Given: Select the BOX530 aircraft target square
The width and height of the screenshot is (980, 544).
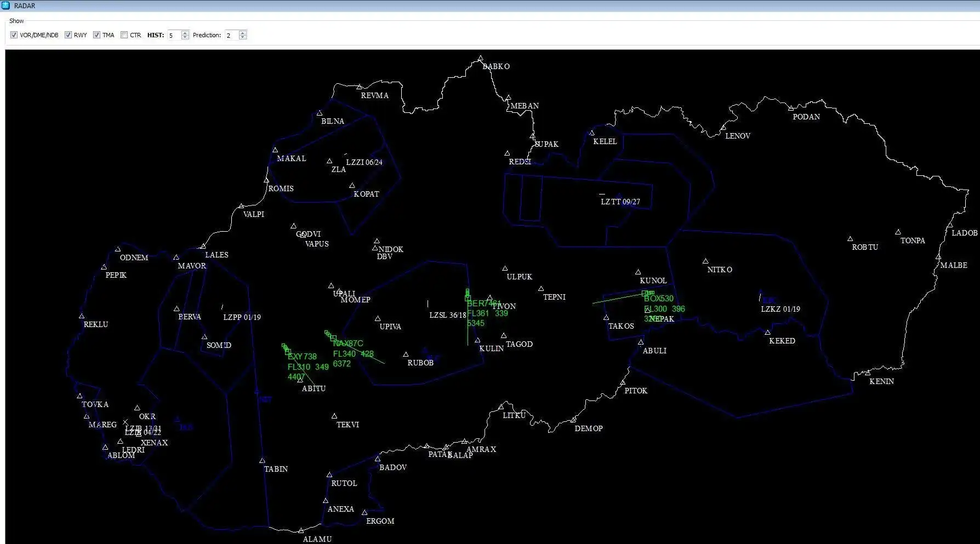Looking at the screenshot, I should [x=645, y=294].
